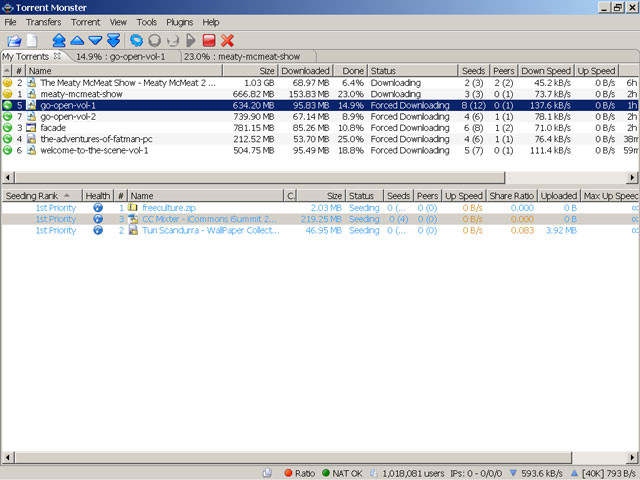Click the blank page new torrent icon
This screenshot has width=640, height=480.
click(32, 40)
